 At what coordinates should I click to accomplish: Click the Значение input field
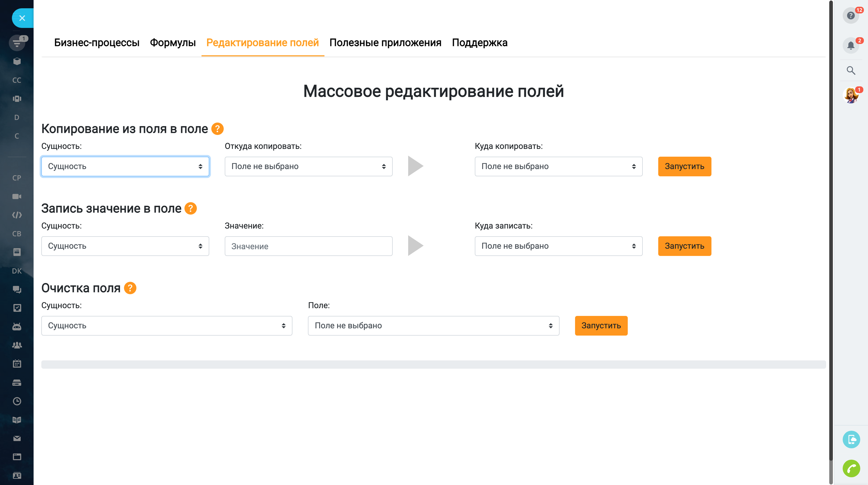(x=308, y=246)
